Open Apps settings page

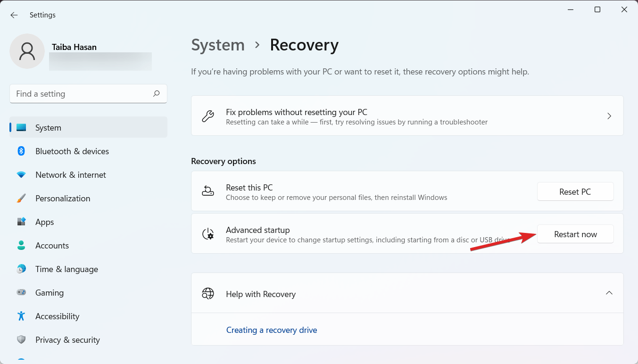[x=88, y=222]
